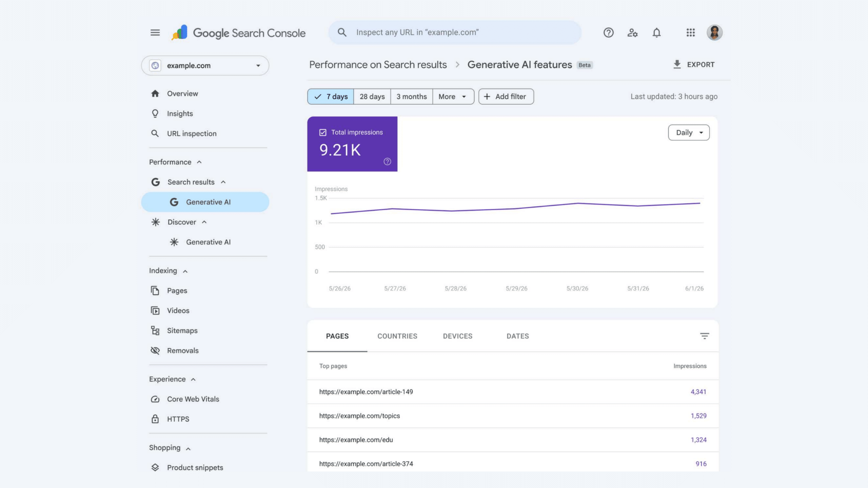
Task: Click the Overview home icon
Action: click(155, 94)
